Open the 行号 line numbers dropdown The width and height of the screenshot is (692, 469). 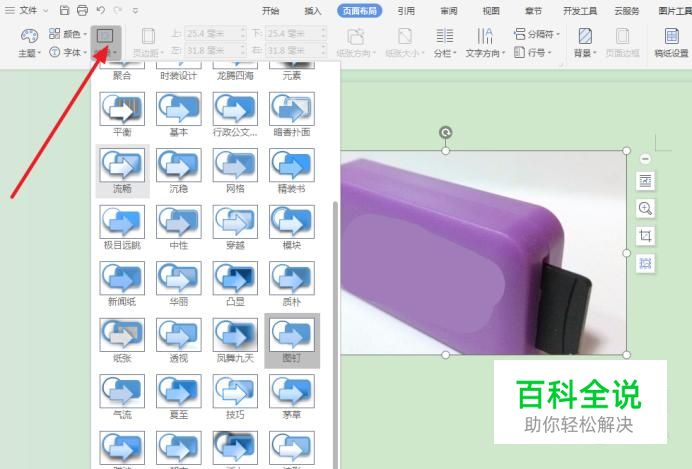[x=533, y=53]
